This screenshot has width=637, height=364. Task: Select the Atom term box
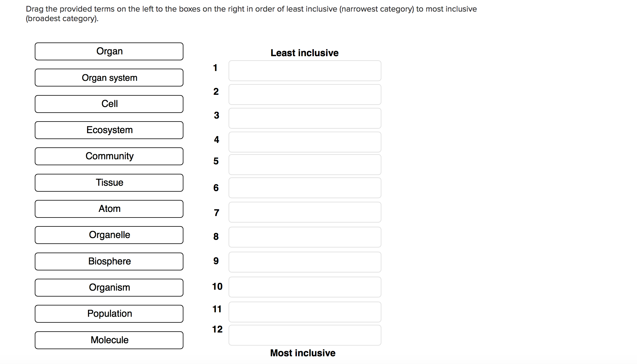(x=109, y=209)
